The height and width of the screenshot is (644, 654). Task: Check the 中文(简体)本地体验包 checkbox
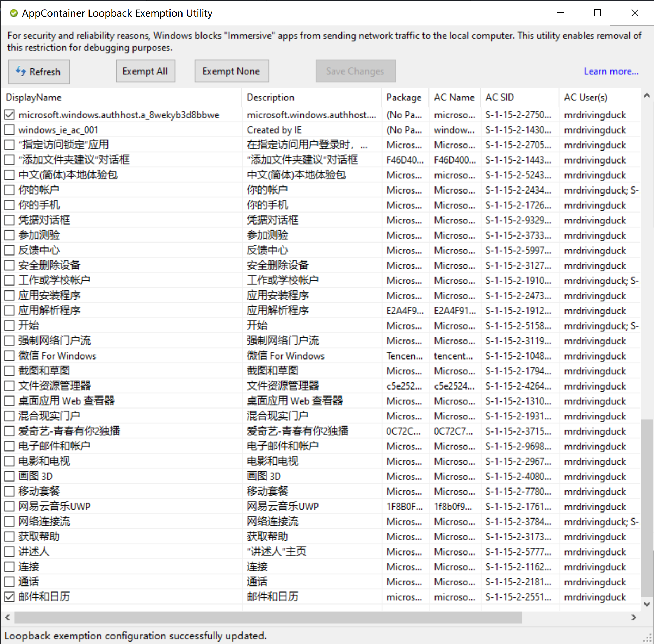[10, 175]
